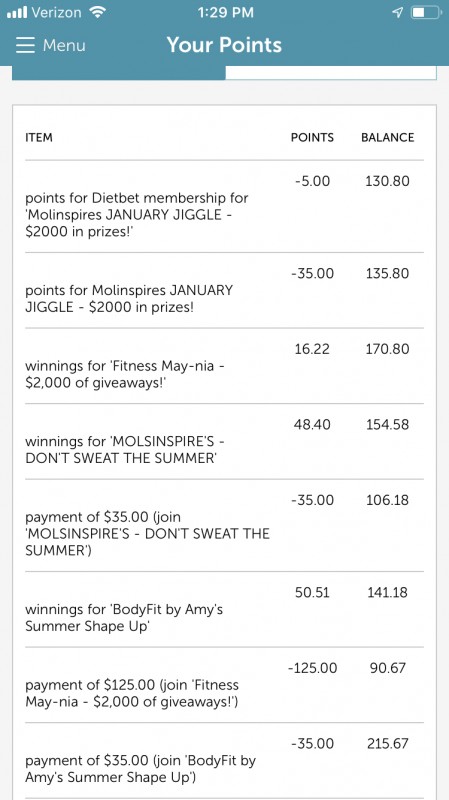Select the highlighted blue tab under the header
449x800 pixels.
(x=119, y=73)
